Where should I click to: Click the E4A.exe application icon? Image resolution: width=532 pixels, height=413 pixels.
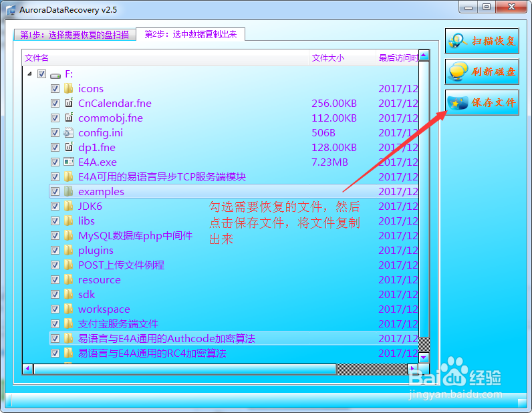[x=69, y=162]
